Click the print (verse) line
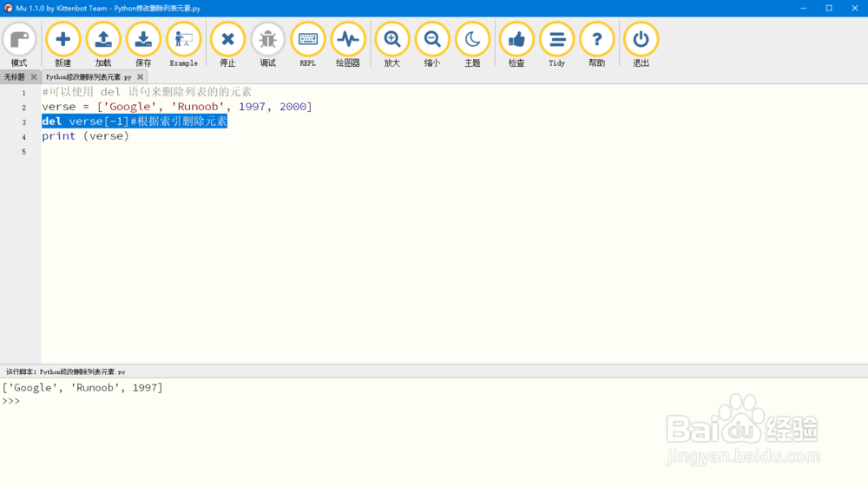This screenshot has width=868, height=486. 85,136
